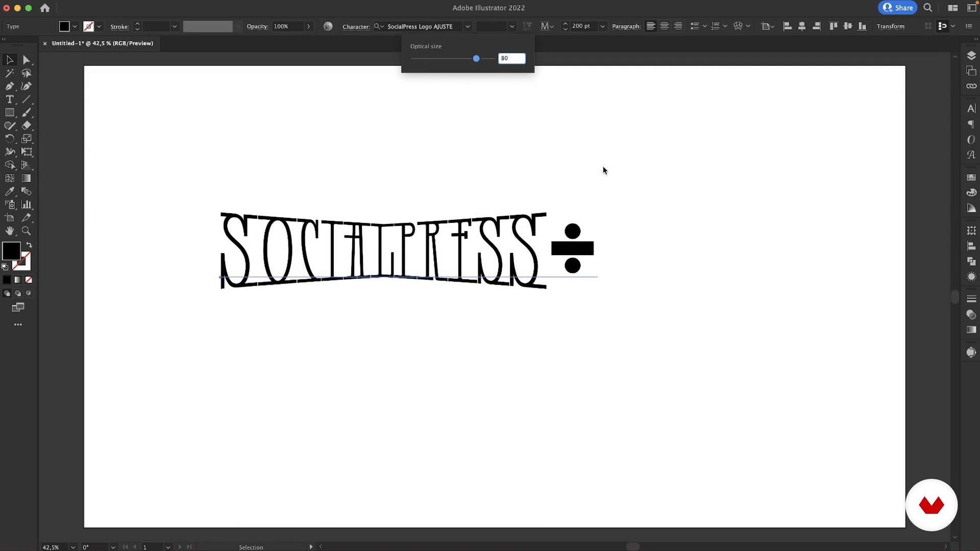This screenshot has height=551, width=980.
Task: Toggle Draw Behind mode
Action: [x=18, y=293]
